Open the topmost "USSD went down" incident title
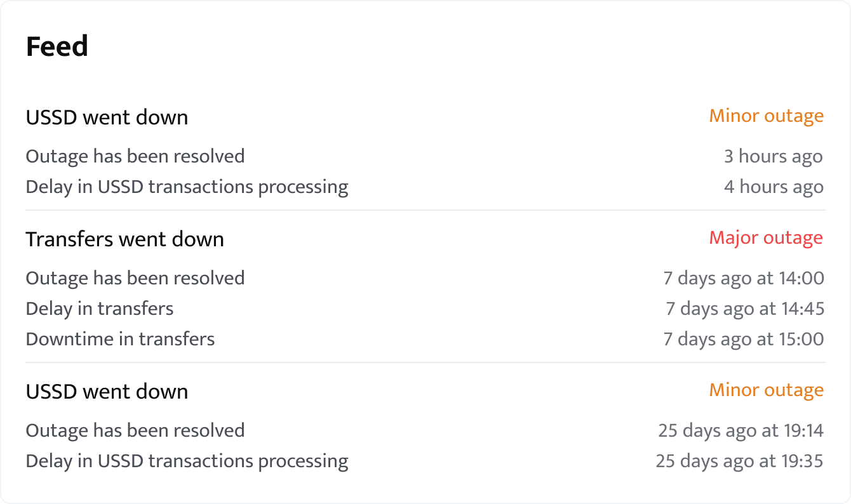The height and width of the screenshot is (504, 851). 107,117
